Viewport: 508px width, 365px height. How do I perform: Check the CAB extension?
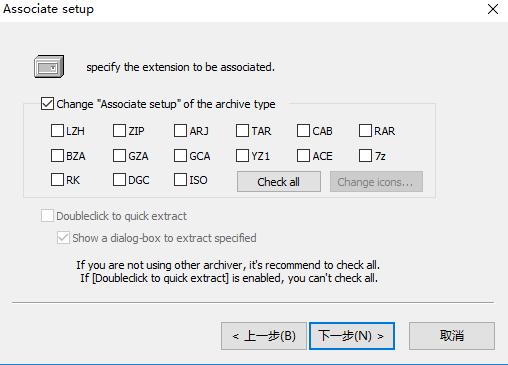[303, 131]
